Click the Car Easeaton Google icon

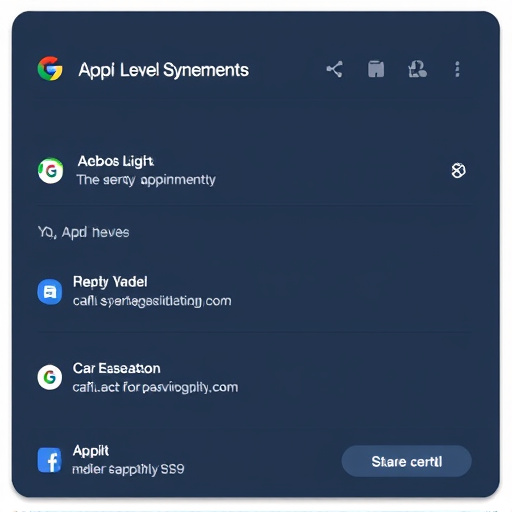[50, 377]
